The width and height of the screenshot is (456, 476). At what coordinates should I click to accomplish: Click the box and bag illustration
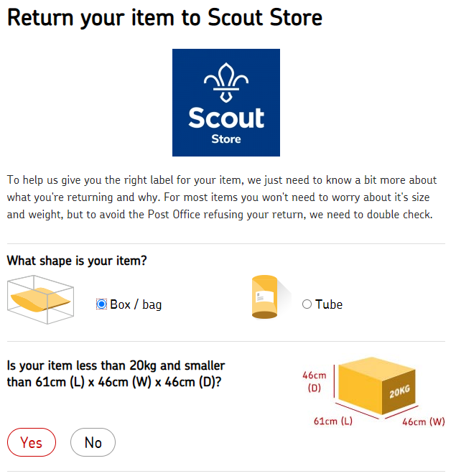coord(41,299)
